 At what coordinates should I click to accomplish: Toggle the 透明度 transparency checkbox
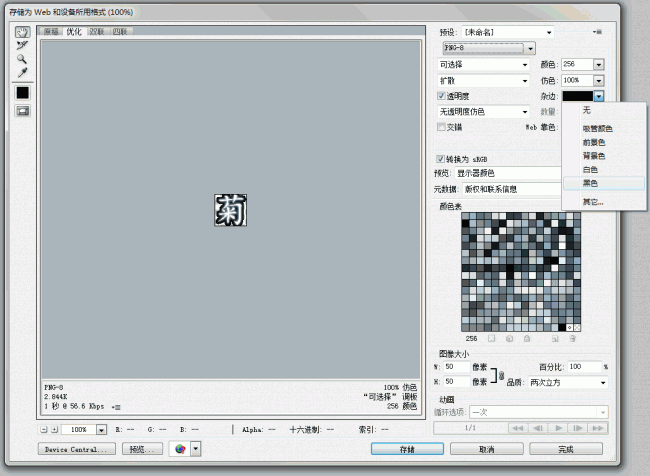(x=441, y=96)
